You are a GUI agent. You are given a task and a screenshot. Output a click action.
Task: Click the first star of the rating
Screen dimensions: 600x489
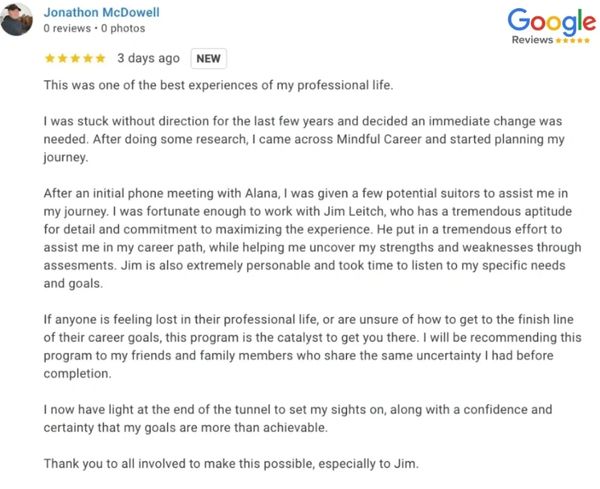tap(49, 58)
